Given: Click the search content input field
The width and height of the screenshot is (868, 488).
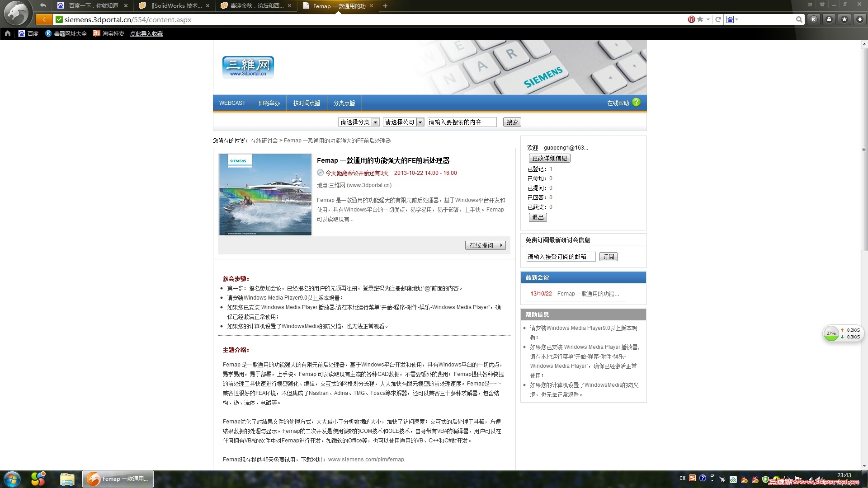Looking at the screenshot, I should pos(462,122).
